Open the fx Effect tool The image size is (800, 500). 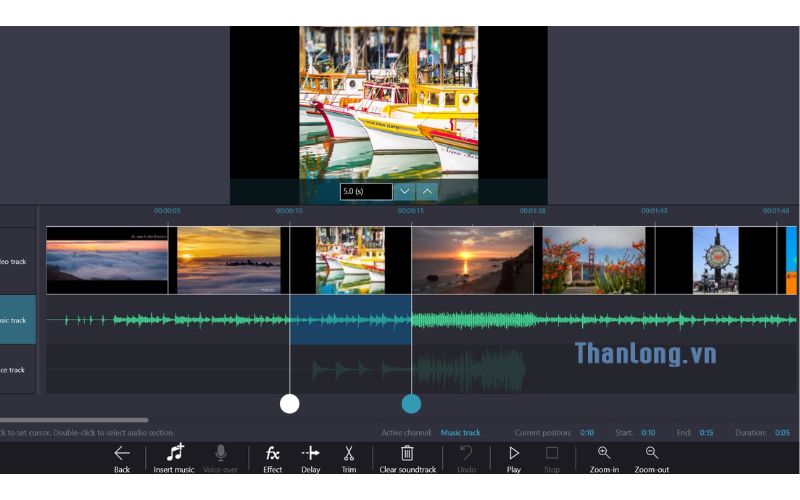(272, 455)
